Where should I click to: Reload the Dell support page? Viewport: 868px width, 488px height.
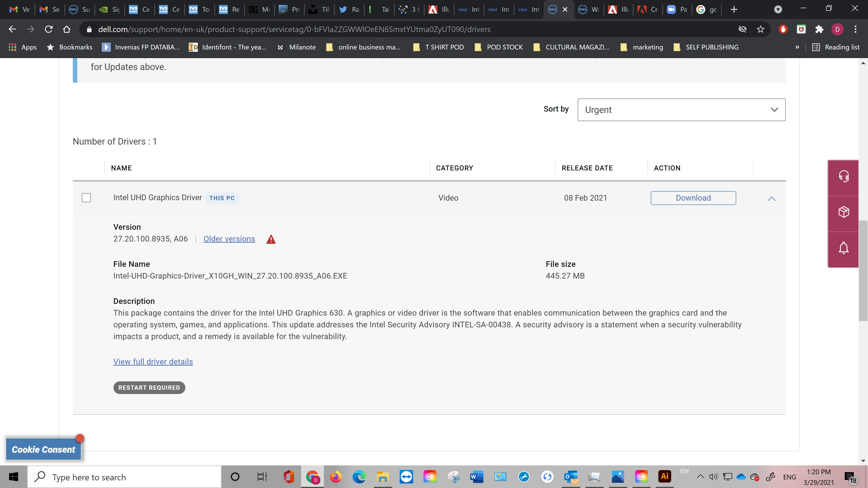coord(49,29)
